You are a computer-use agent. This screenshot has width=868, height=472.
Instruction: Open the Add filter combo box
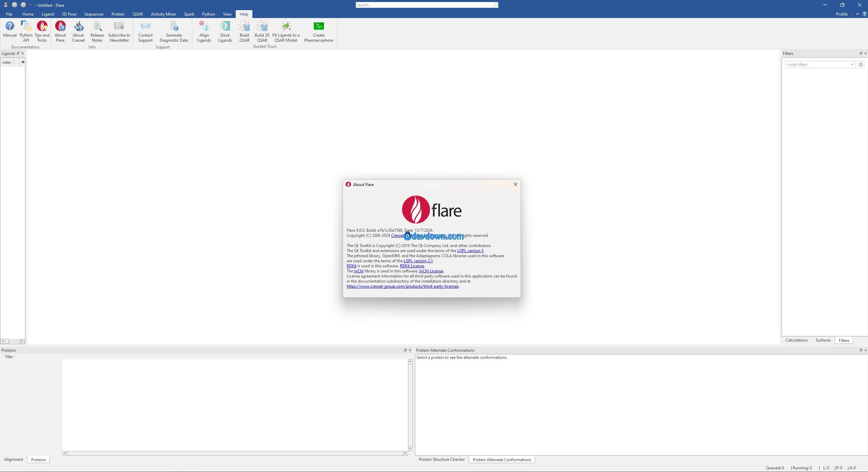pyautogui.click(x=819, y=64)
